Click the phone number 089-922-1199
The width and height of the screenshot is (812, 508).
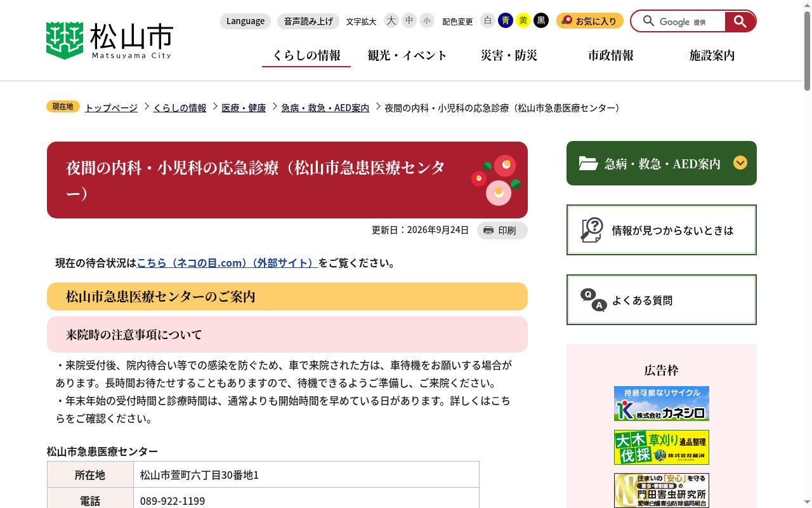173,501
